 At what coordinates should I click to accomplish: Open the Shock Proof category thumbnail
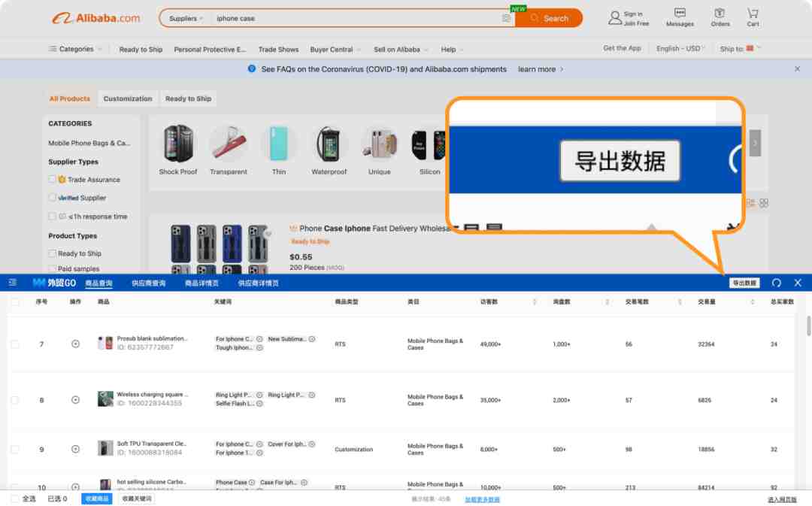click(178, 150)
